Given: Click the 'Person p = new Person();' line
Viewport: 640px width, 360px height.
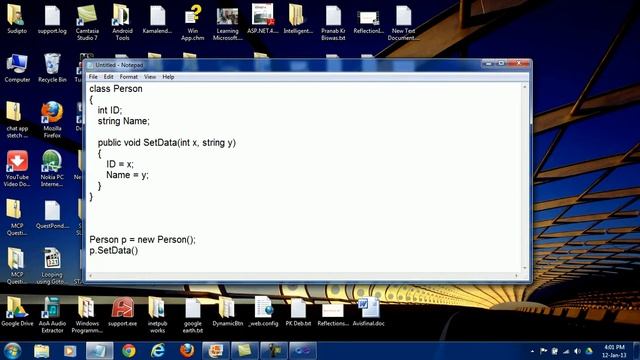Looking at the screenshot, I should [142, 240].
